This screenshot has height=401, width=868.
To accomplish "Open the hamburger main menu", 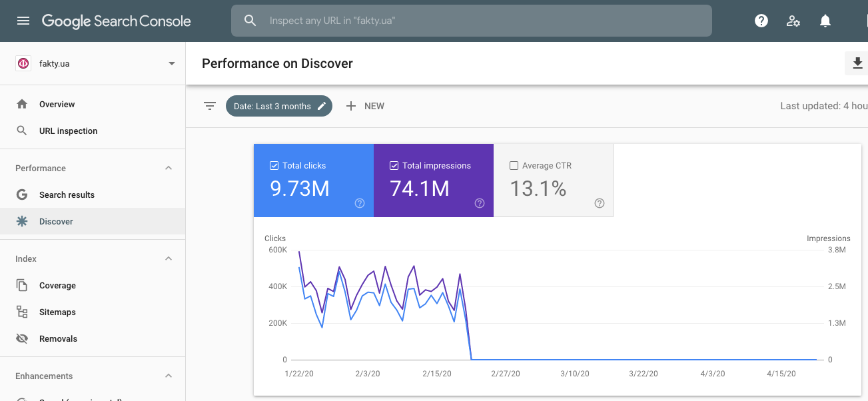I will 23,21.
